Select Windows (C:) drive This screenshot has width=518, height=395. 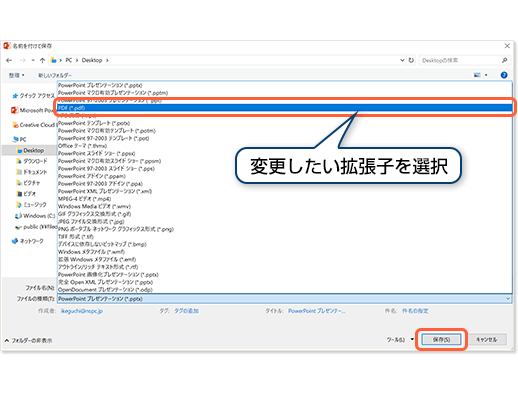pos(35,216)
